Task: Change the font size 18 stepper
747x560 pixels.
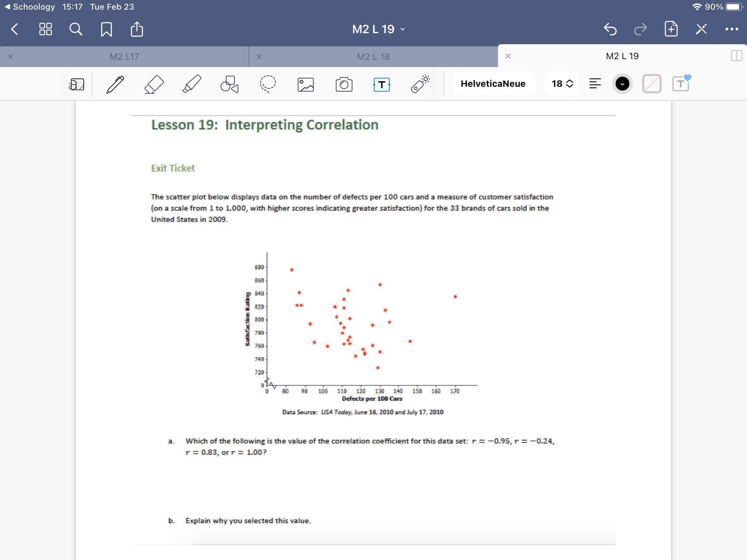Action: (562, 84)
